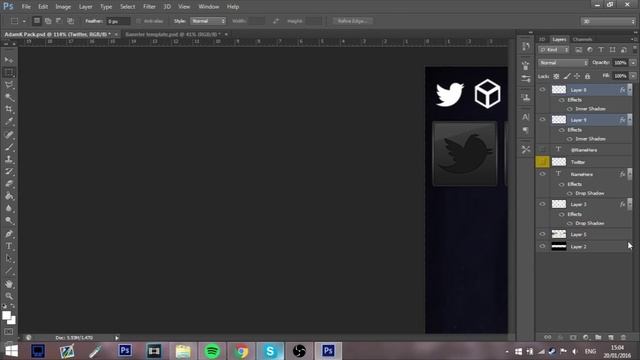The height and width of the screenshot is (360, 640).
Task: Toggle visibility of Layer 3
Action: point(542,204)
